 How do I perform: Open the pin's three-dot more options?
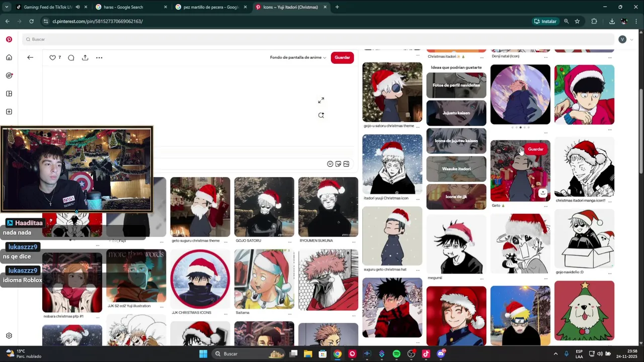[x=99, y=57]
